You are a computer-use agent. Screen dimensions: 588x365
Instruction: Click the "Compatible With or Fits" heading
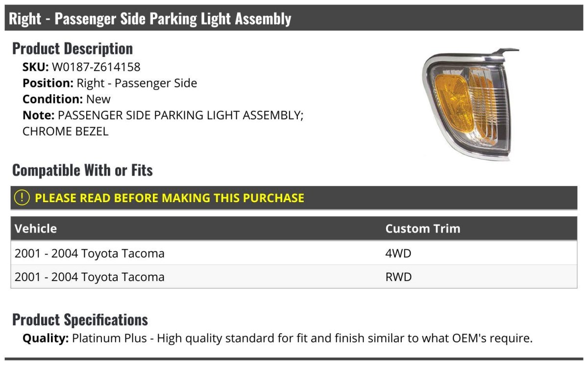tap(82, 170)
